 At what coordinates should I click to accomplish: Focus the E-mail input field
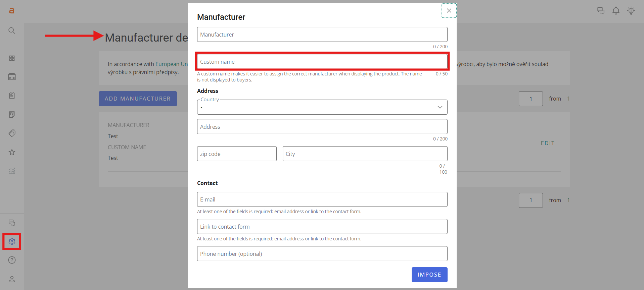point(322,199)
